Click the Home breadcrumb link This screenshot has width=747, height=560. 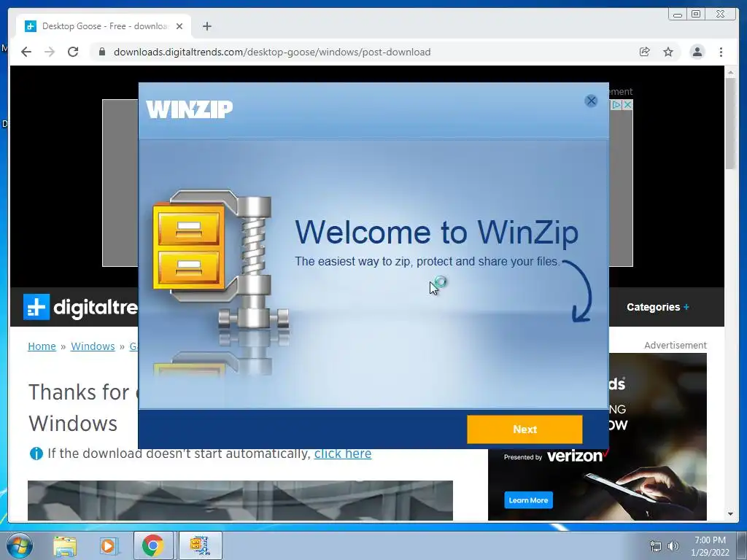coord(42,346)
